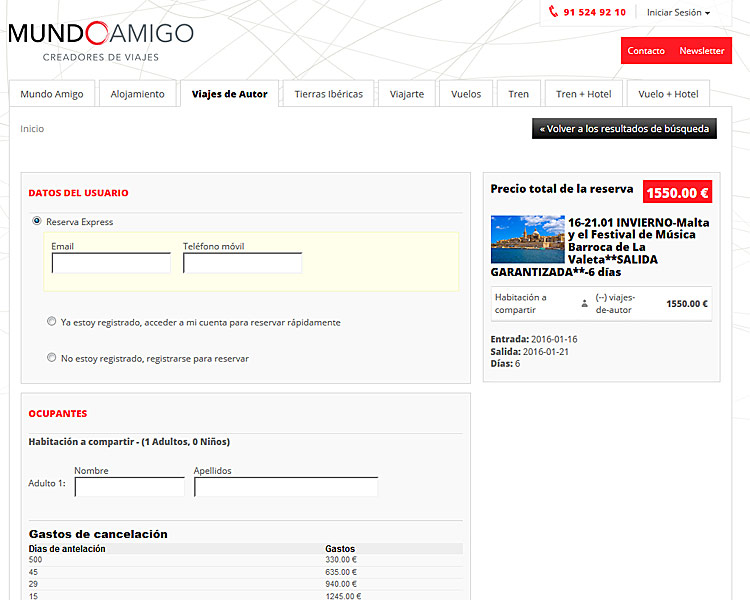
Task: Select the Reserva Express radio button
Action: 37,221
